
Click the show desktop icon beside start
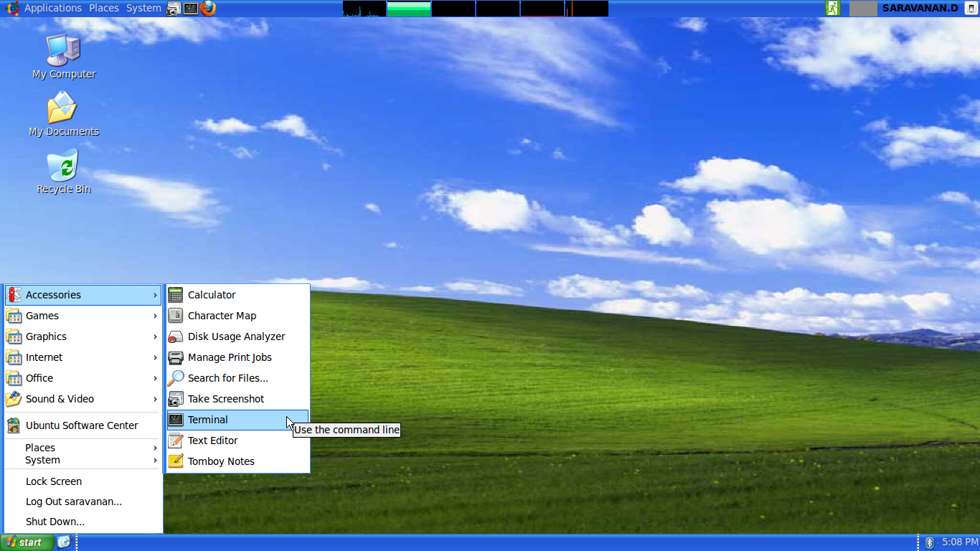pyautogui.click(x=64, y=542)
